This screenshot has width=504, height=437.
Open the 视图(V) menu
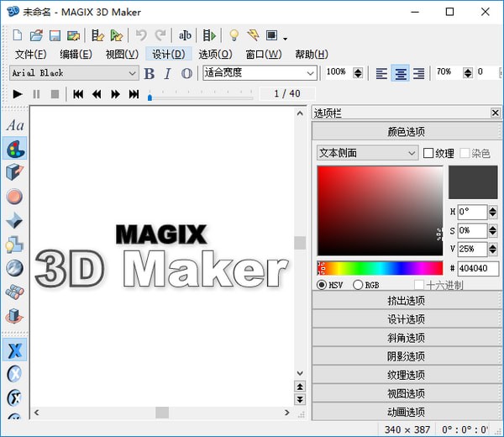(x=122, y=54)
